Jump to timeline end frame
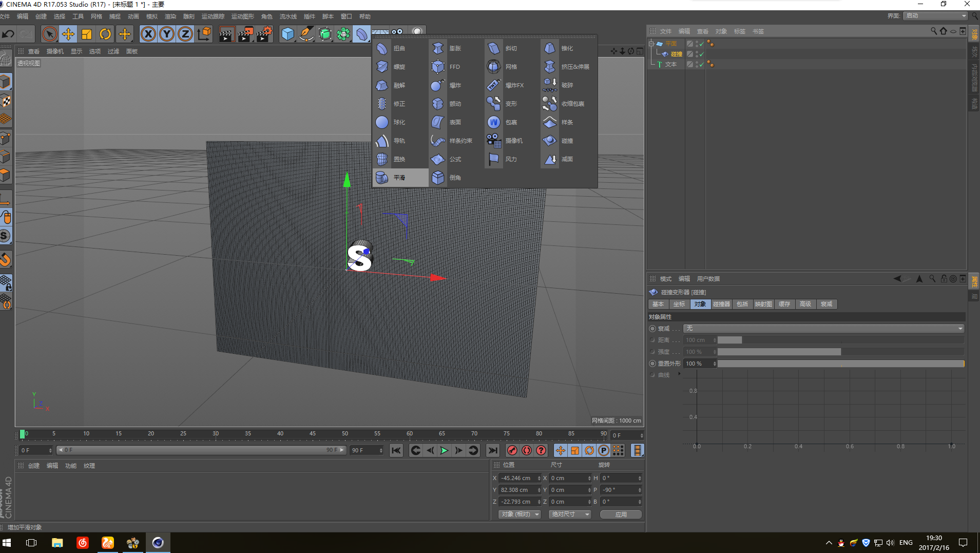 pyautogui.click(x=493, y=450)
